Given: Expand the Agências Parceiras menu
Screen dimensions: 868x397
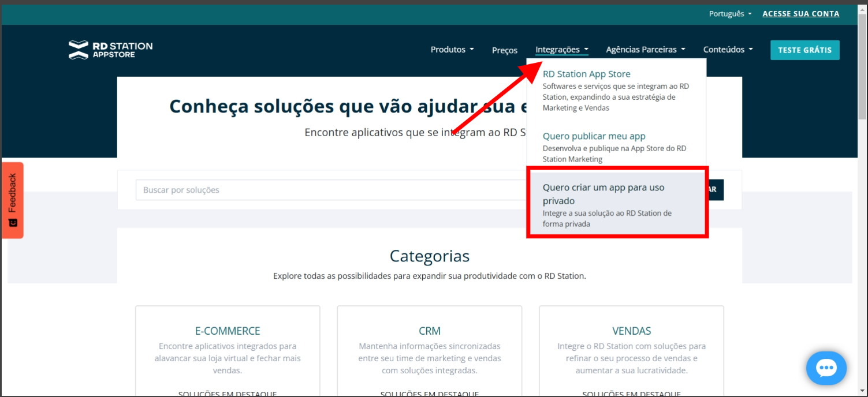Looking at the screenshot, I should pos(646,50).
